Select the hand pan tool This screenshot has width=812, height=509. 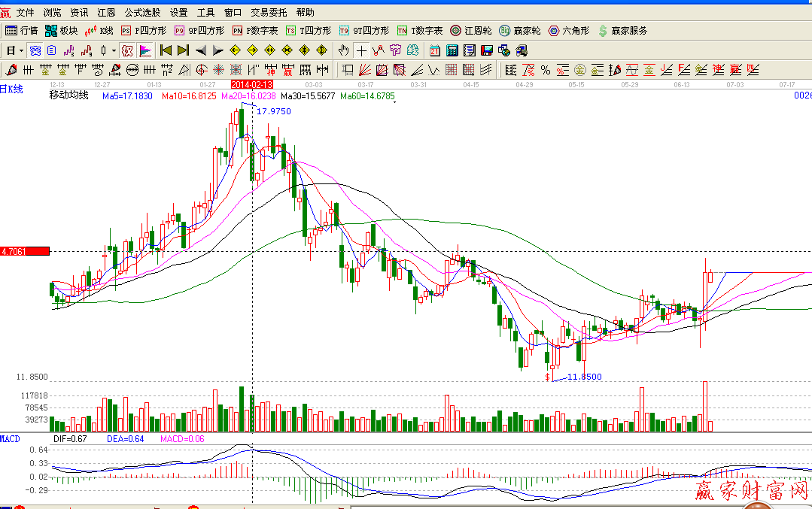point(344,50)
